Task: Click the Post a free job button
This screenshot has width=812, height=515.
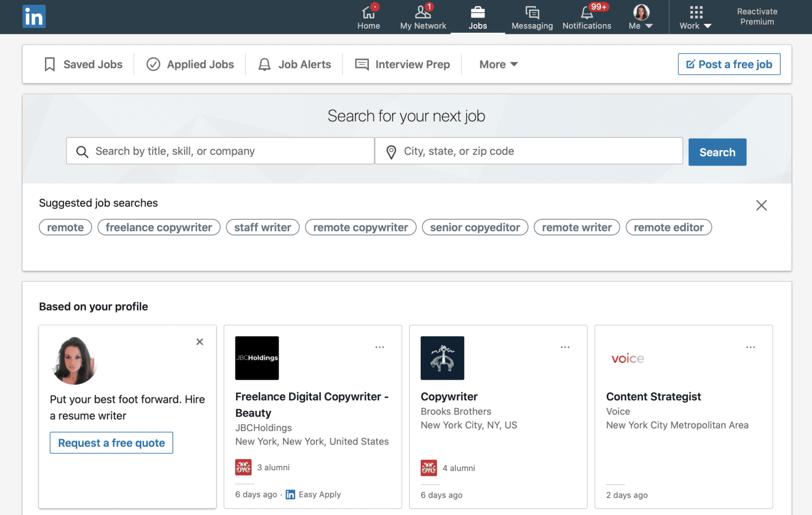Action: (x=729, y=64)
